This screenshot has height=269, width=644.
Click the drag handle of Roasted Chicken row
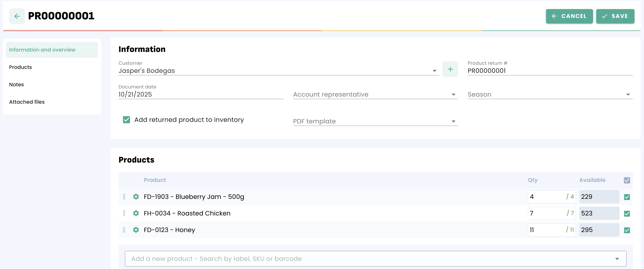click(x=124, y=213)
